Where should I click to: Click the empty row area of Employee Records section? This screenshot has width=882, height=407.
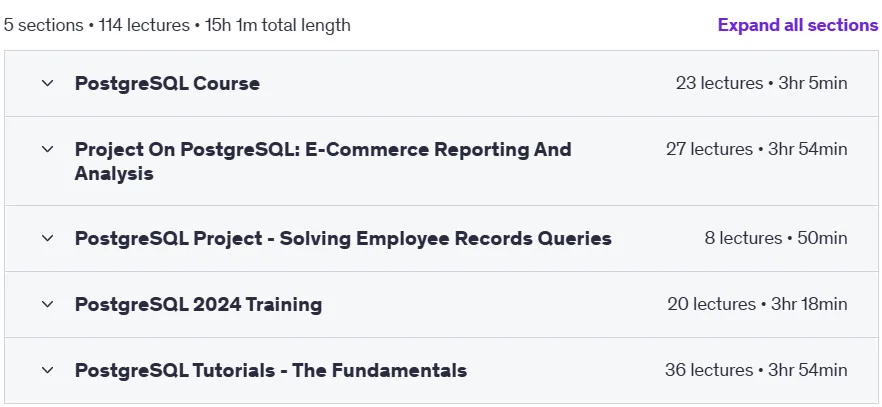click(x=658, y=238)
